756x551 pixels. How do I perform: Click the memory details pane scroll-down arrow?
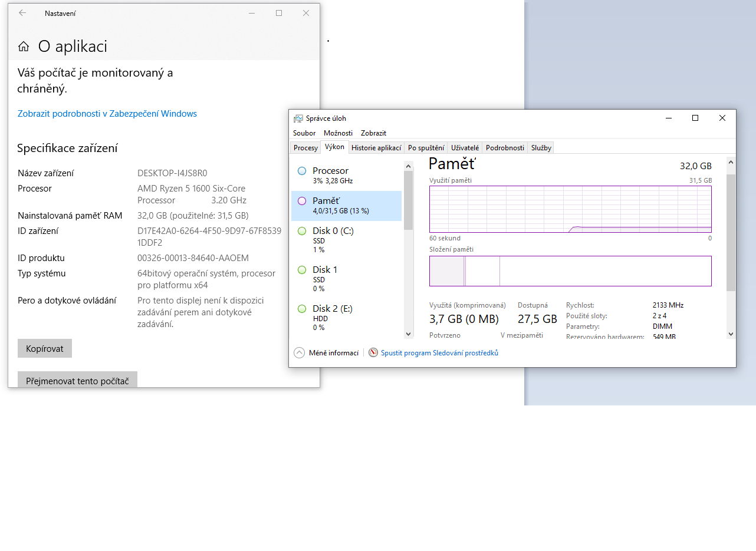coord(731,334)
